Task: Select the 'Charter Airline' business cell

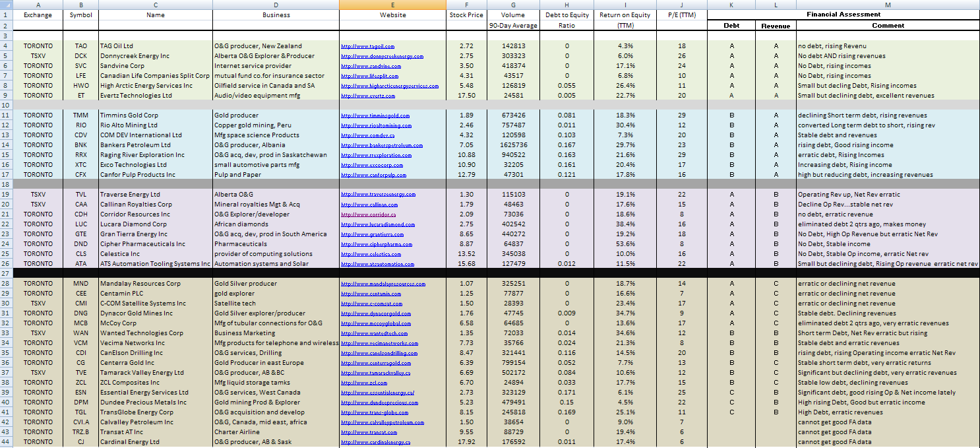Action: coord(276,432)
